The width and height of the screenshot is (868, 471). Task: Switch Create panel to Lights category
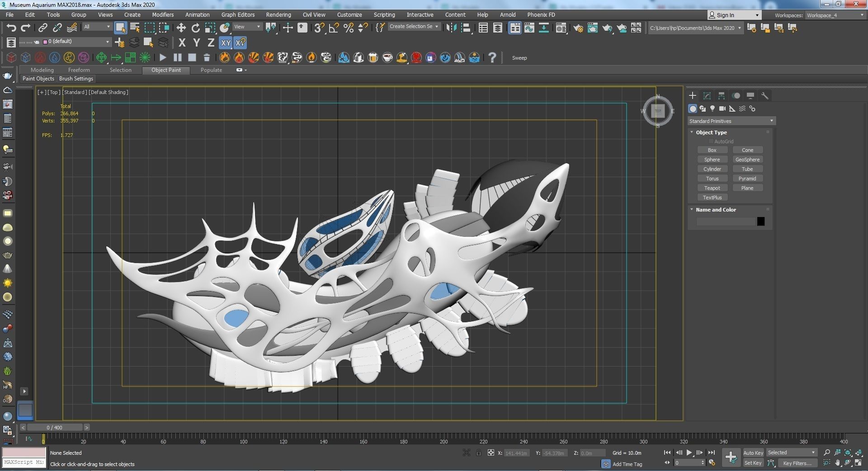coord(712,108)
